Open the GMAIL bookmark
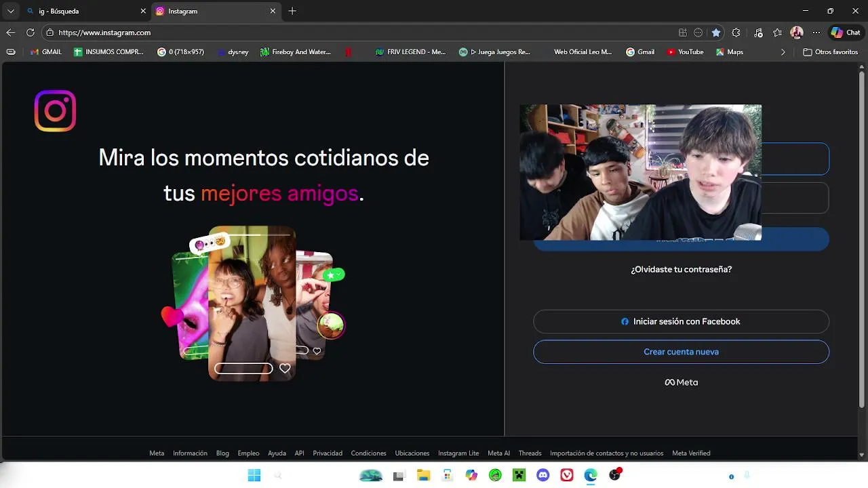This screenshot has width=868, height=488. tap(46, 52)
